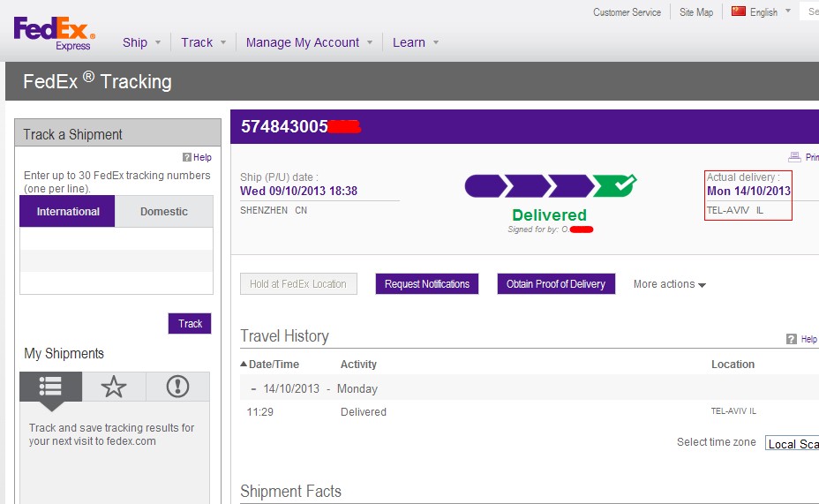Screen dimensions: 819x504
Task: Click the Activity column header
Action: [358, 364]
